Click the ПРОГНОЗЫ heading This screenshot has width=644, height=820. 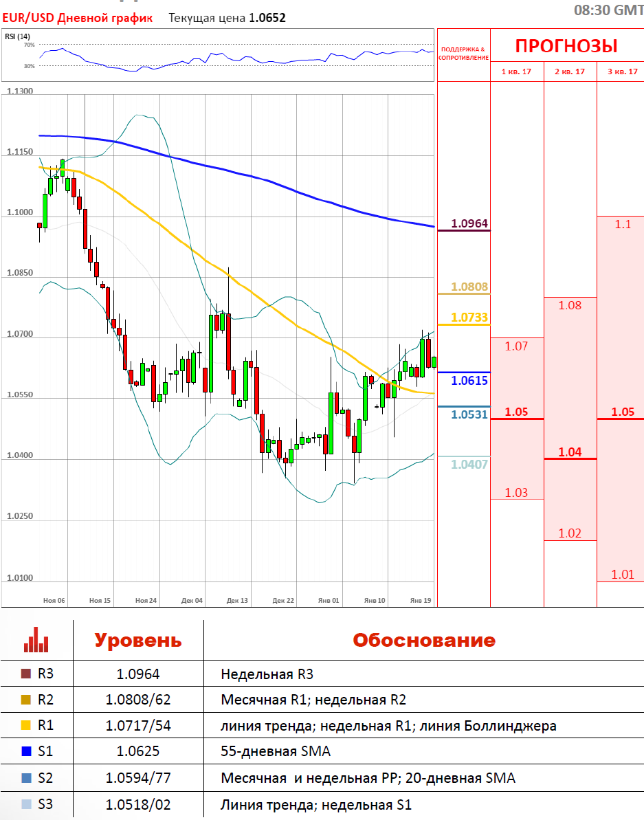tap(566, 46)
